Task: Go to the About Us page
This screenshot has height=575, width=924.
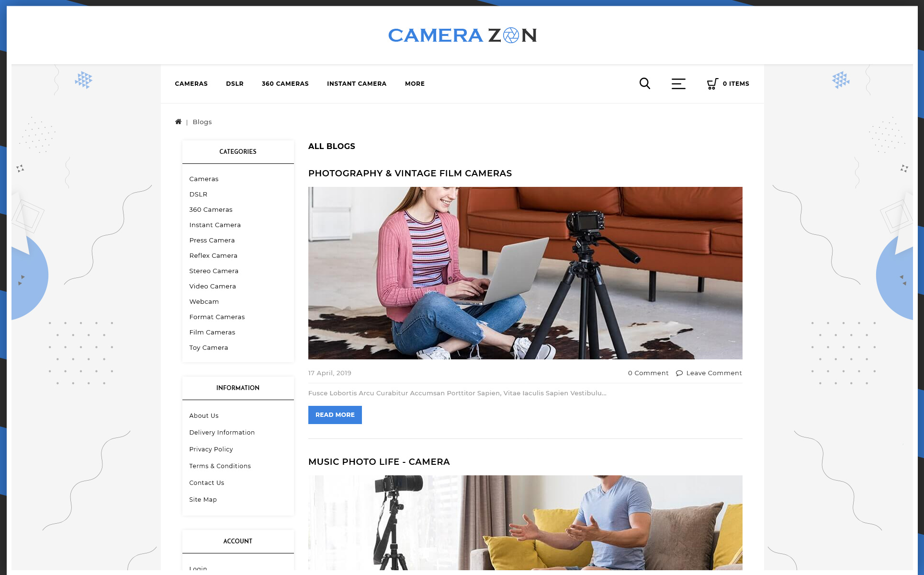Action: (204, 416)
